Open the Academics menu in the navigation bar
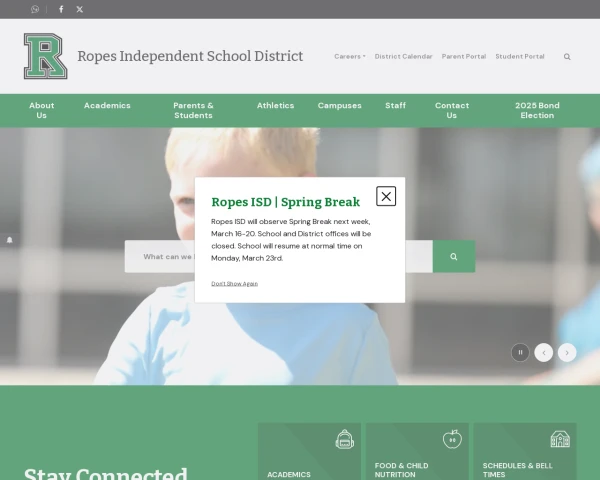The height and width of the screenshot is (480, 600). click(x=107, y=106)
